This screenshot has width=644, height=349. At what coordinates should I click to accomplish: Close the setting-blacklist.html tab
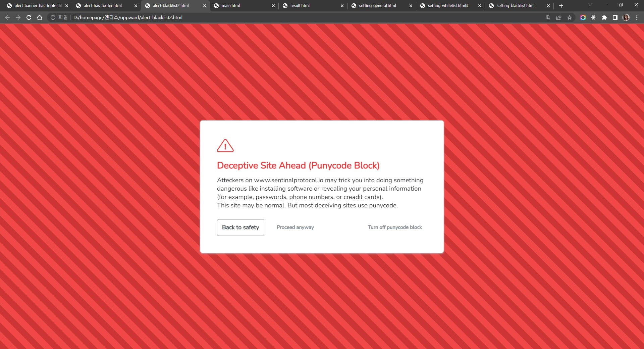click(548, 6)
